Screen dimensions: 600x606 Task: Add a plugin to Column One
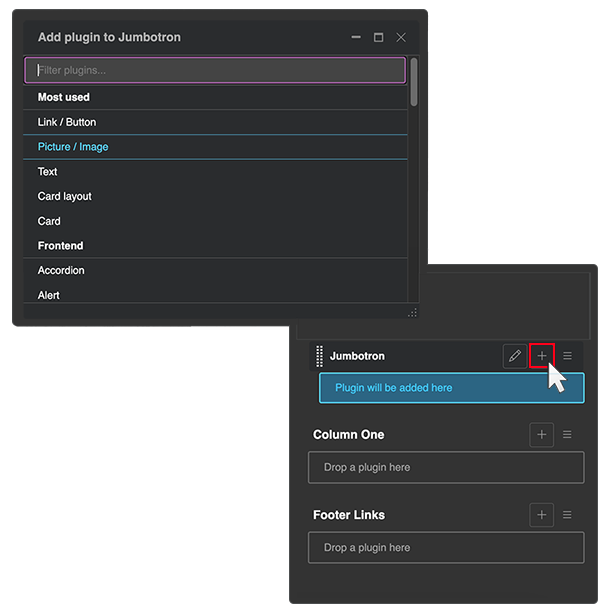541,435
